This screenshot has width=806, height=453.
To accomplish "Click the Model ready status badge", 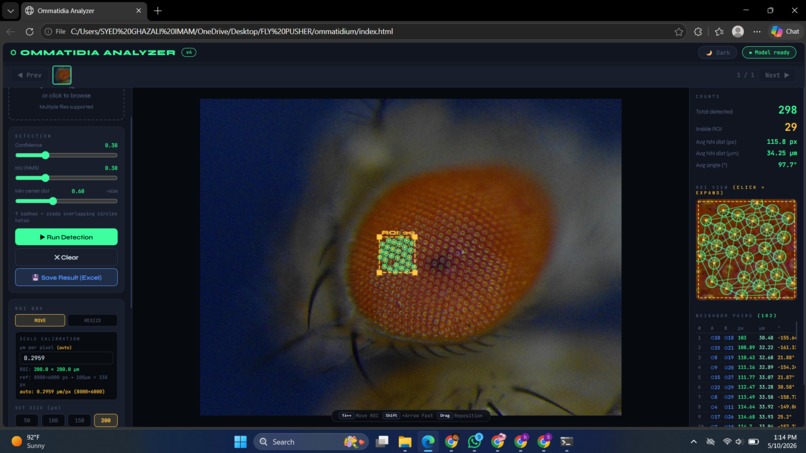I will pyautogui.click(x=769, y=52).
